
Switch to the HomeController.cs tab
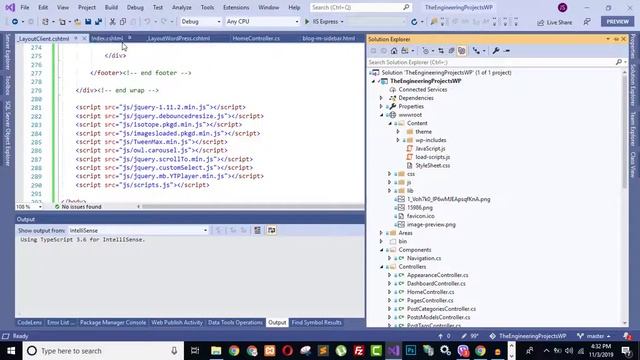click(x=256, y=38)
